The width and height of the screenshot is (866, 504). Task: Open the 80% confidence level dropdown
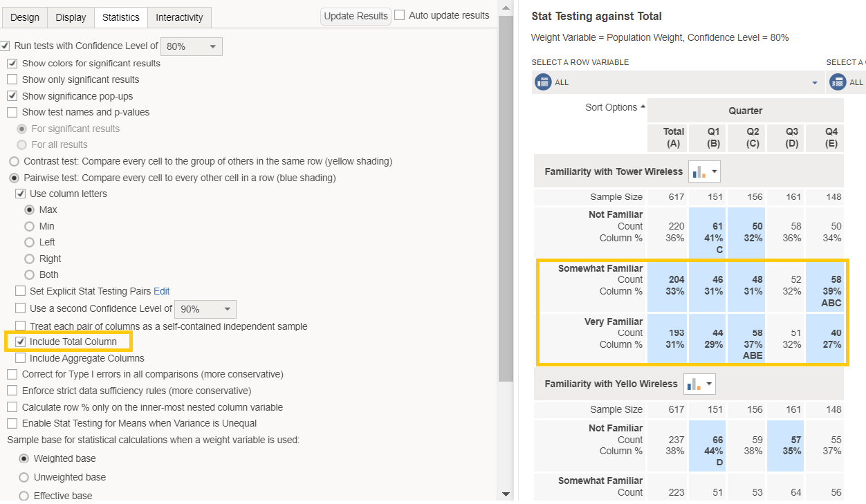[192, 46]
